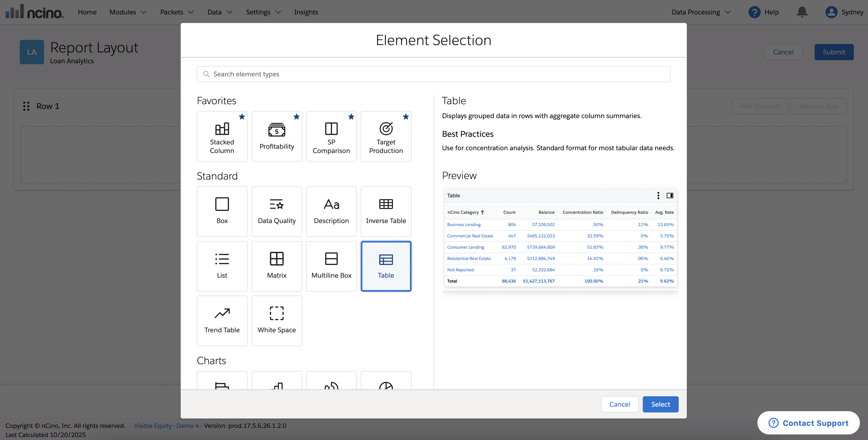Viewport: 868px width, 440px height.
Task: Open the Home menu item
Action: 87,12
